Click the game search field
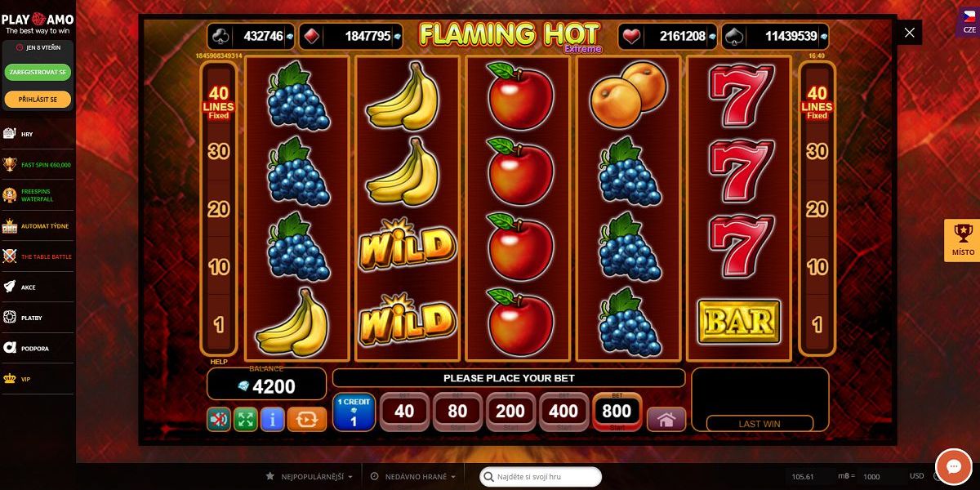 coord(541,476)
